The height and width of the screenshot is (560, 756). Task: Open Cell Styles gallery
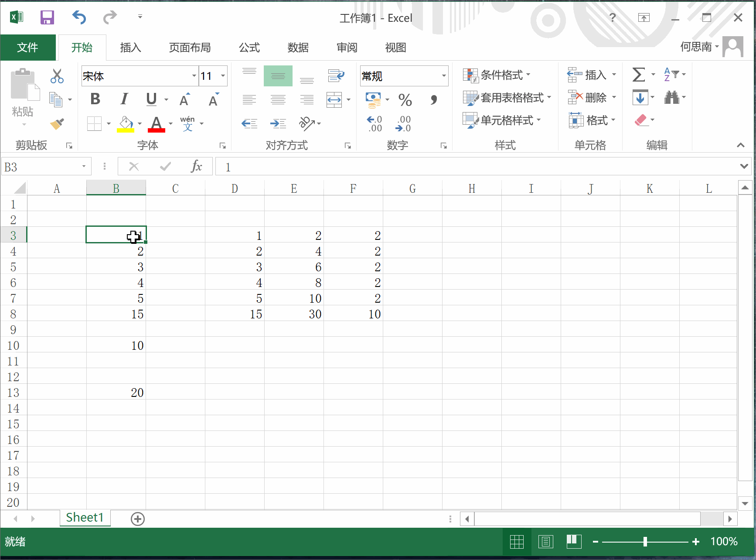click(502, 120)
